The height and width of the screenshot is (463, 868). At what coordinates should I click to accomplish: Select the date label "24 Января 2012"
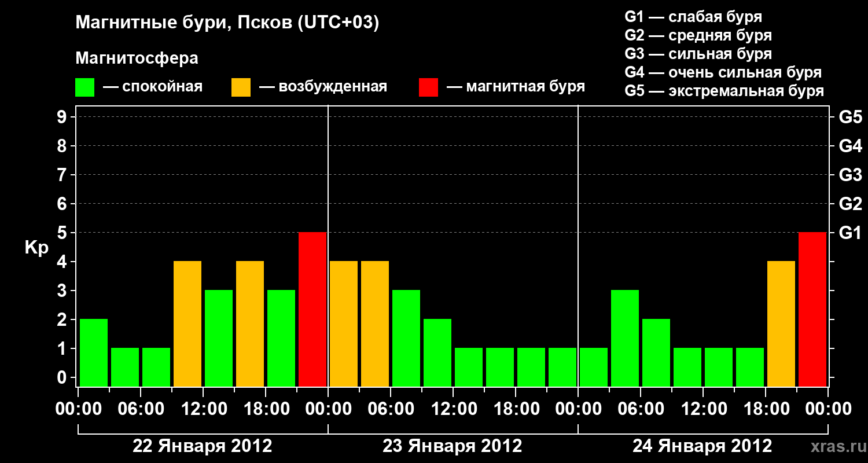(703, 446)
